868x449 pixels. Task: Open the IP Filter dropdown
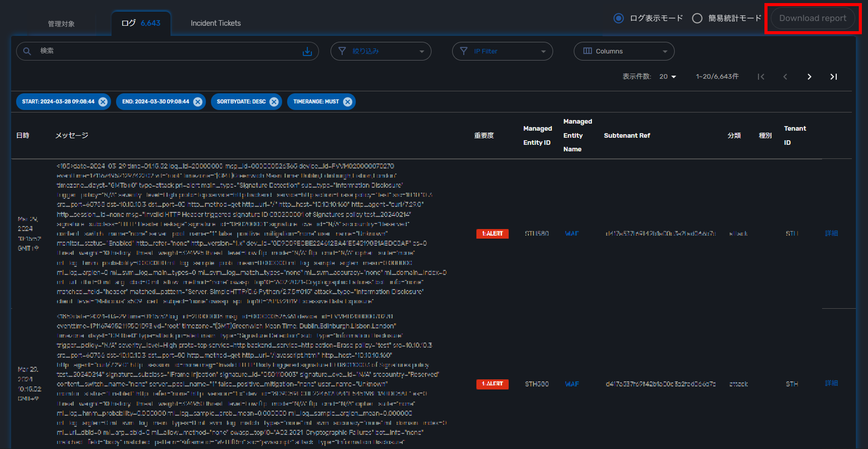502,51
